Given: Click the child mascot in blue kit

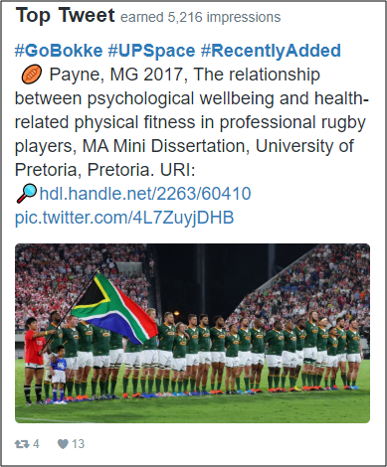Looking at the screenshot, I should click(59, 373).
